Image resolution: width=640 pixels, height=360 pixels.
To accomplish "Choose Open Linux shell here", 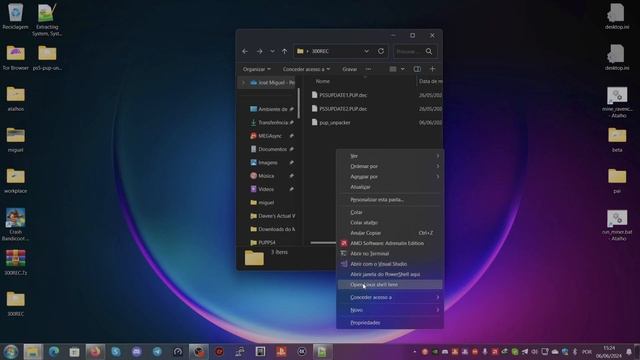I will coord(390,285).
